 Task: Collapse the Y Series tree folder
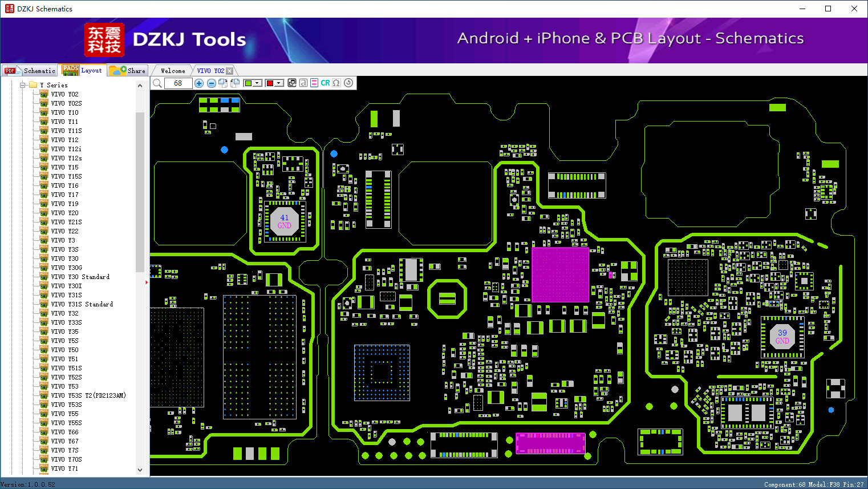[x=23, y=85]
